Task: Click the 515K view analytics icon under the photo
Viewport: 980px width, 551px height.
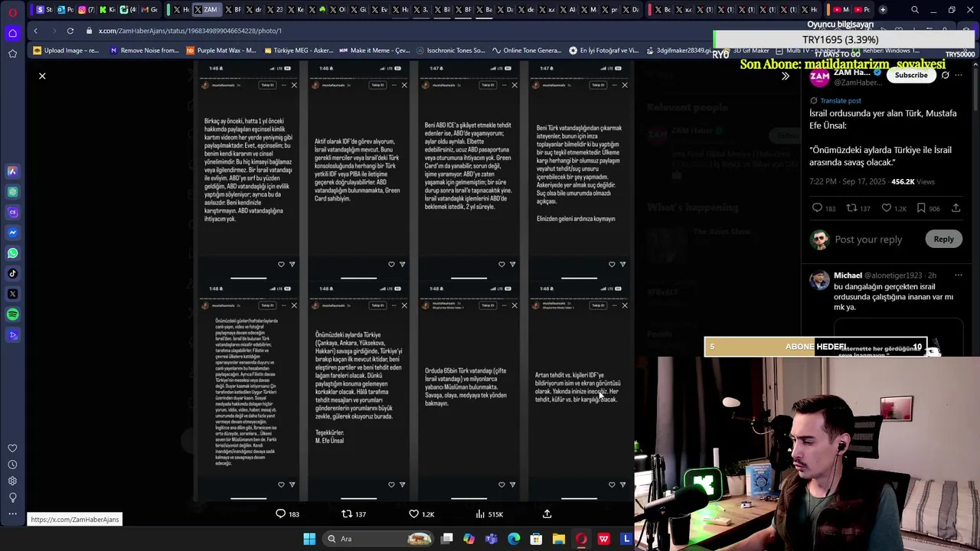Action: (480, 514)
